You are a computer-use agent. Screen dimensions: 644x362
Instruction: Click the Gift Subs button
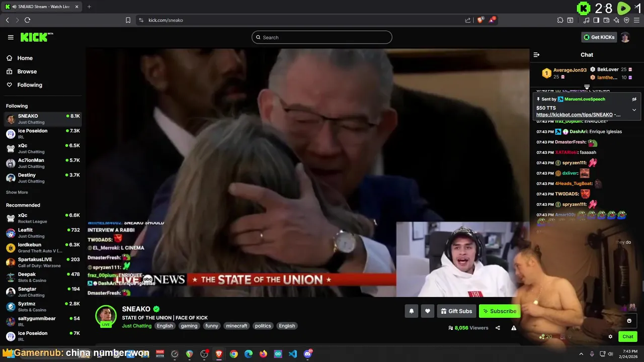(x=456, y=311)
